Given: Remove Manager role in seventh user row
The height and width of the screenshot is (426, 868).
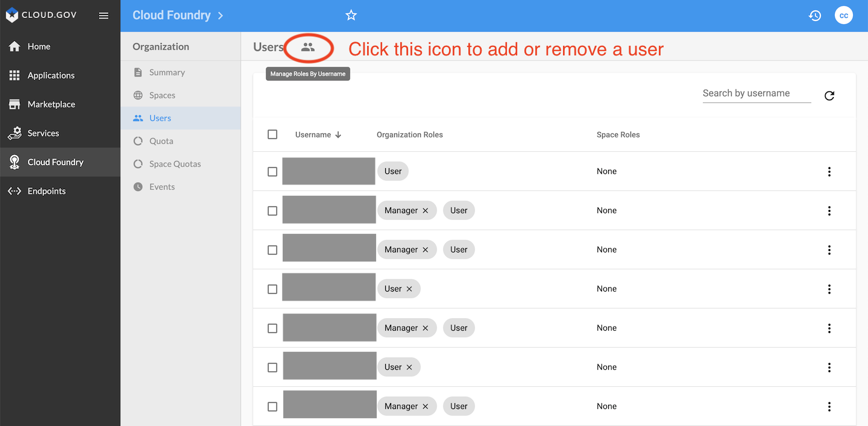Looking at the screenshot, I should [426, 407].
